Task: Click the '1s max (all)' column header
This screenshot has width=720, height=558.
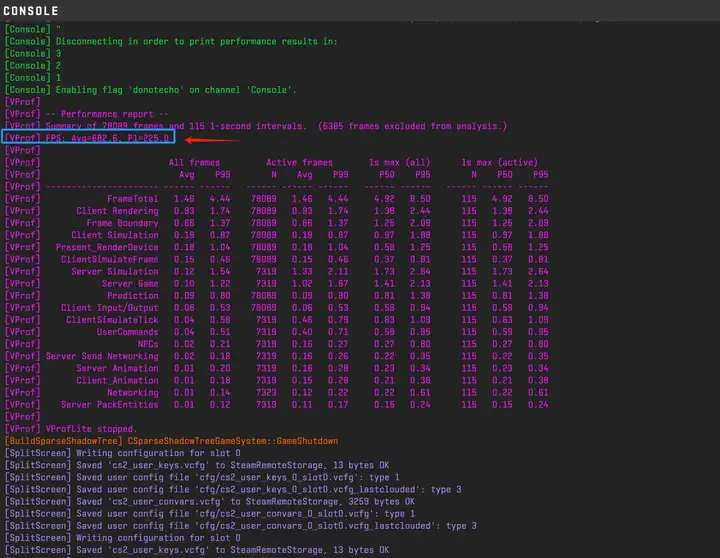Action: coord(399,163)
